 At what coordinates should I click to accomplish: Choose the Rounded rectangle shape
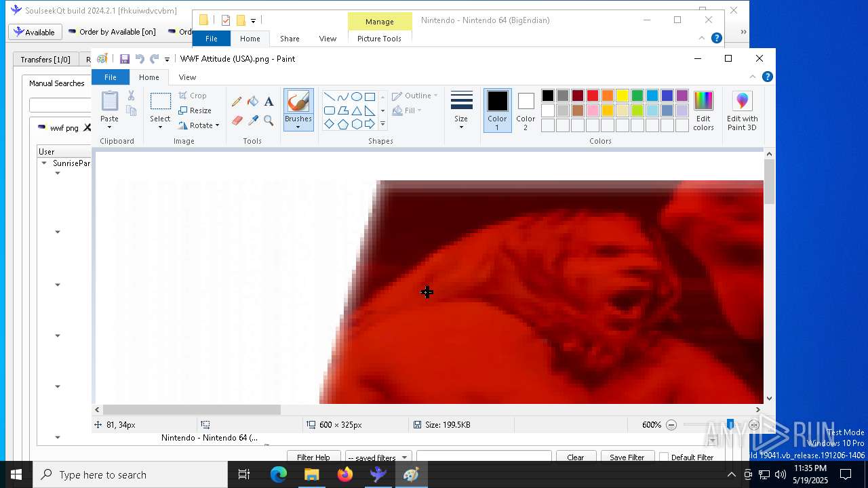[330, 110]
